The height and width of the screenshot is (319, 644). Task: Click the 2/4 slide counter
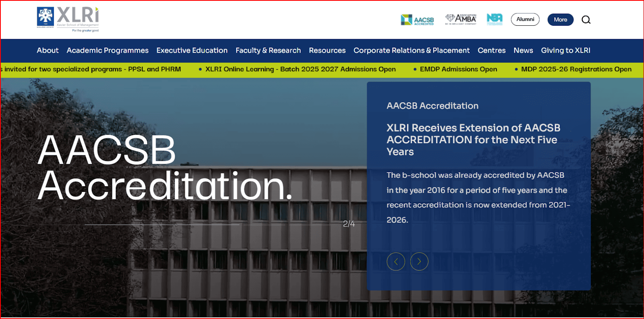pos(349,224)
